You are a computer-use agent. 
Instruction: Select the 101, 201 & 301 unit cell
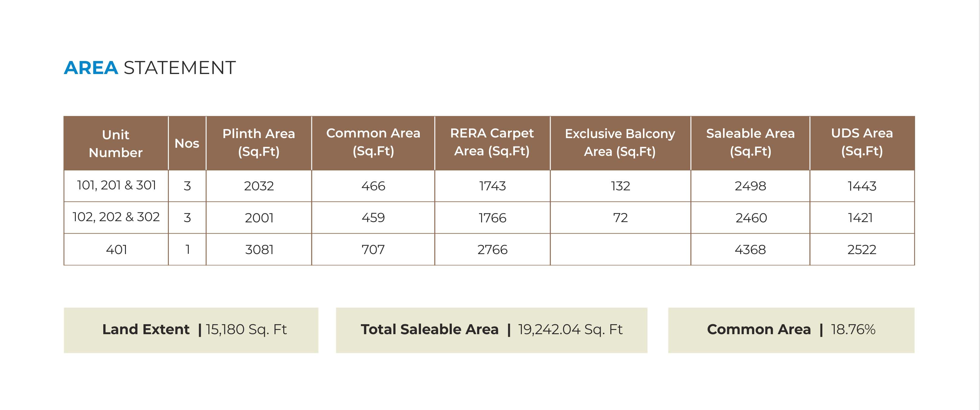pos(116,186)
